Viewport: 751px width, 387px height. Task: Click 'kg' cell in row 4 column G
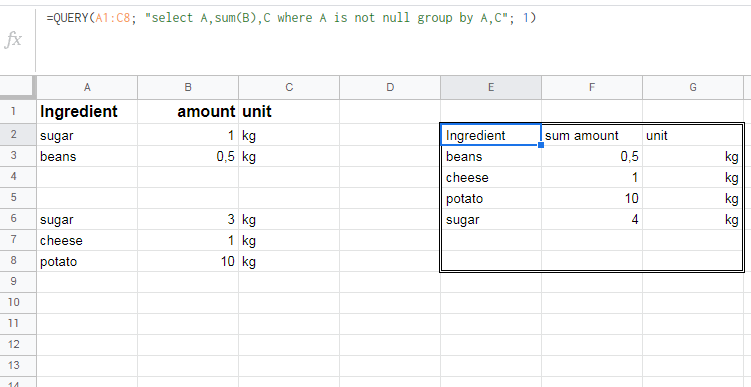[693, 177]
